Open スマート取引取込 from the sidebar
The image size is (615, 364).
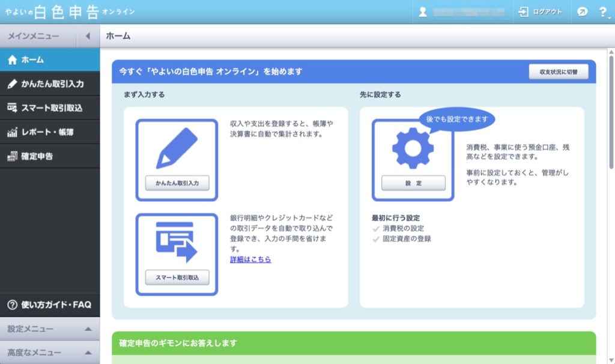[x=50, y=108]
